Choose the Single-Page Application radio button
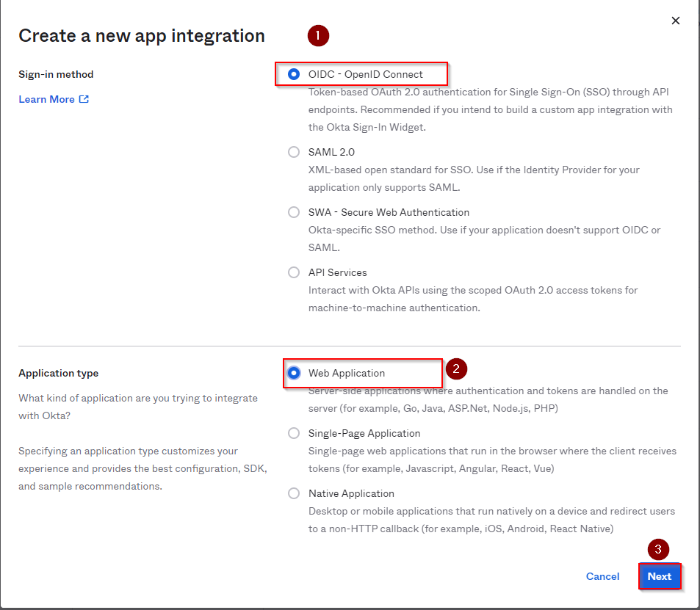This screenshot has height=610, width=700. (x=294, y=433)
